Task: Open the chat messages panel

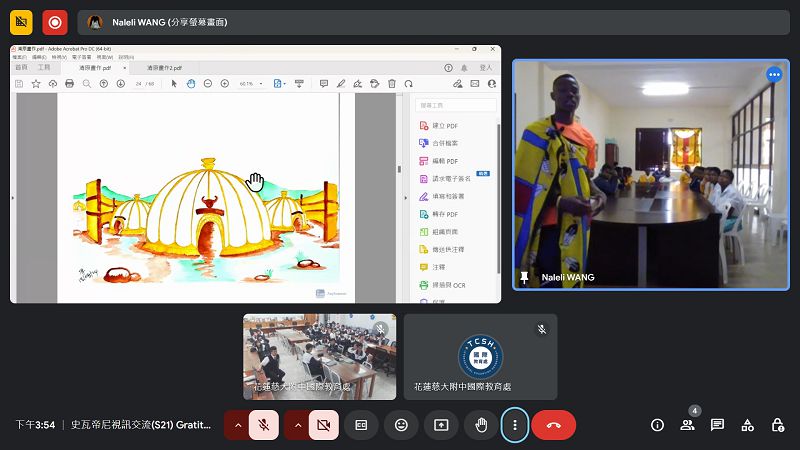Action: click(717, 425)
